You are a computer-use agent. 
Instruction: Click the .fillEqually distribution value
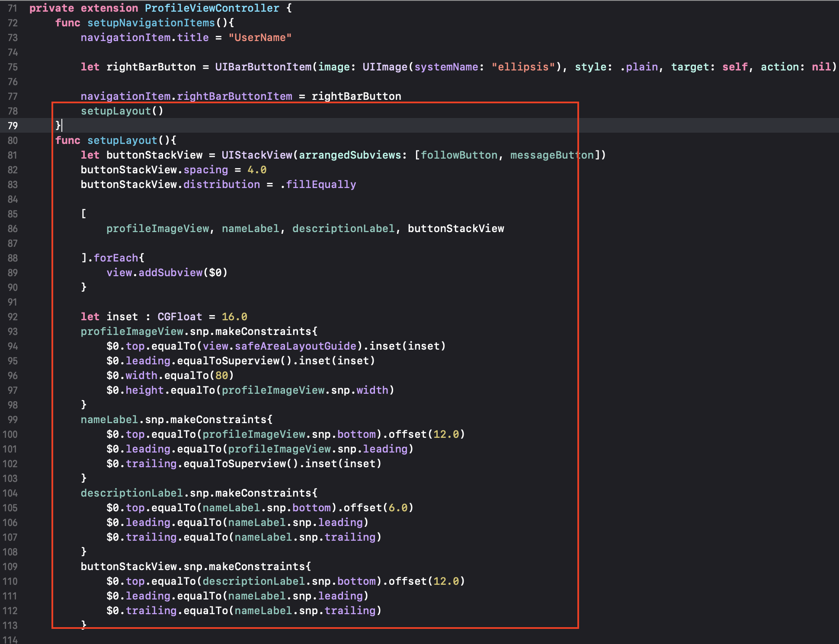tap(318, 185)
